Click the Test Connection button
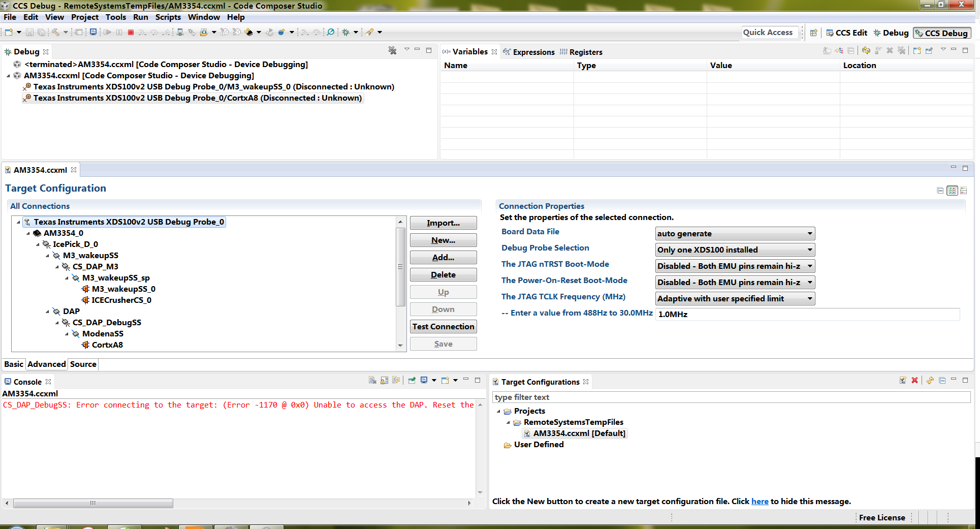 click(443, 327)
